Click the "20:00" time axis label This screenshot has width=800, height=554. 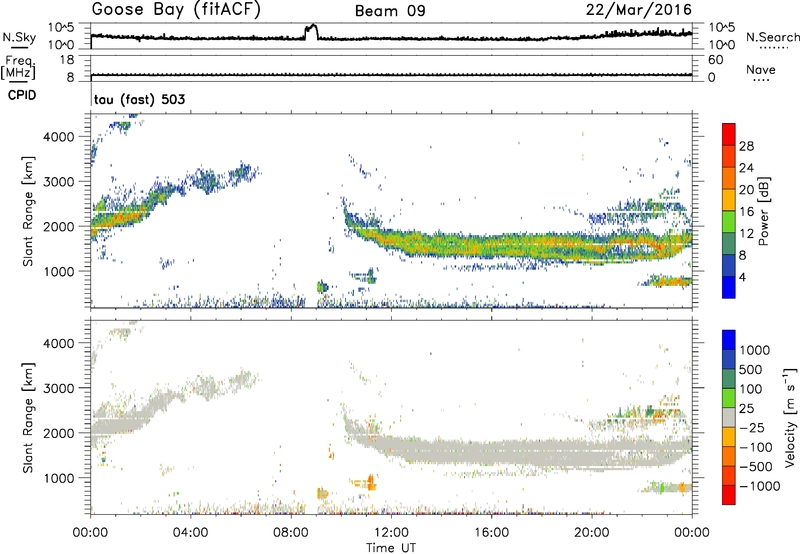coord(591,533)
